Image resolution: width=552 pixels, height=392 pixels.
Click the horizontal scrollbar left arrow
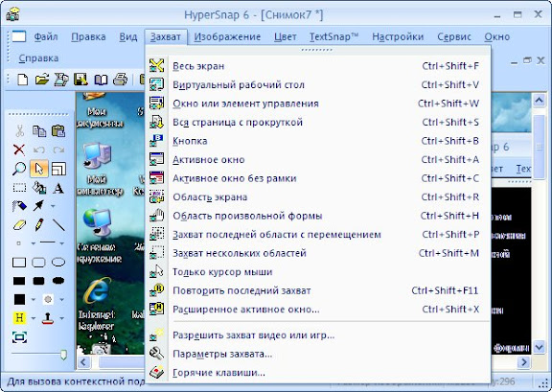(x=83, y=361)
